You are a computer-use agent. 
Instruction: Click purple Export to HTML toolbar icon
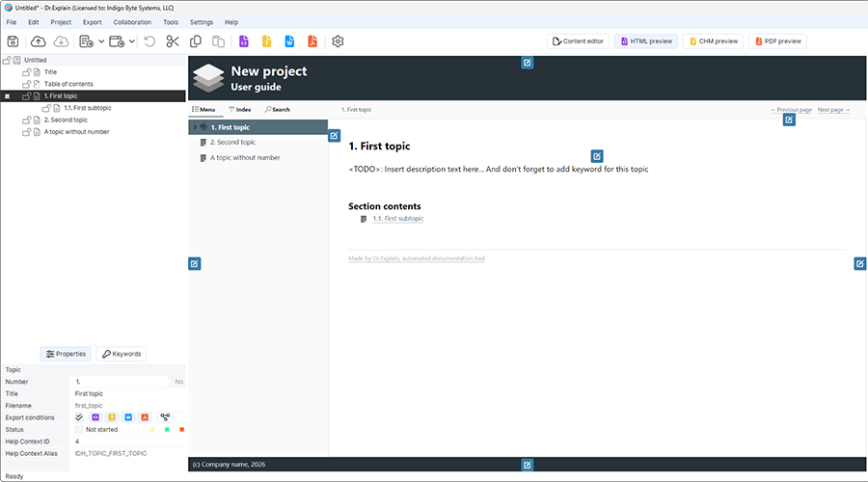(244, 41)
